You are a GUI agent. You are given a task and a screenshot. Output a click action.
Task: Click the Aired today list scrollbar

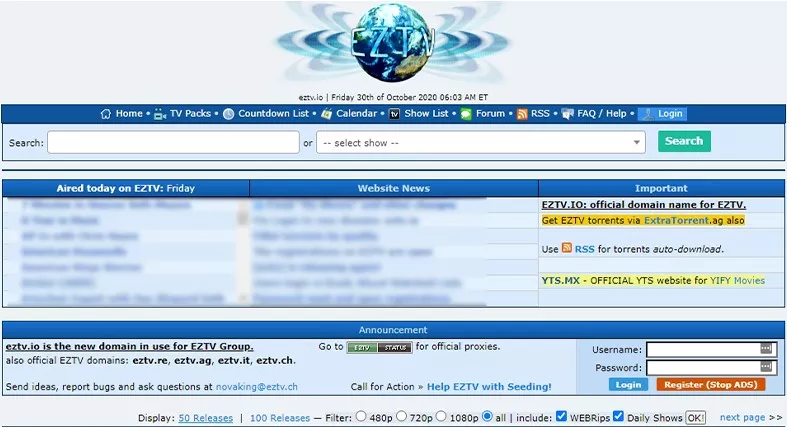pyautogui.click(x=243, y=252)
